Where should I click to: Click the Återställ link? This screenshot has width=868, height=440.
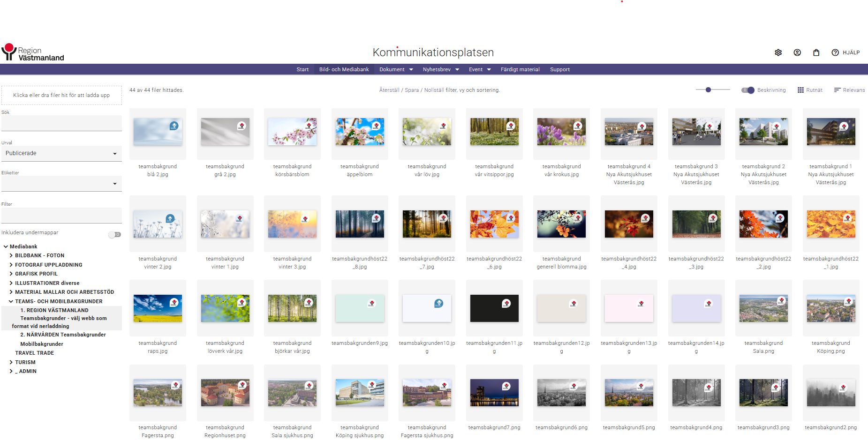389,90
